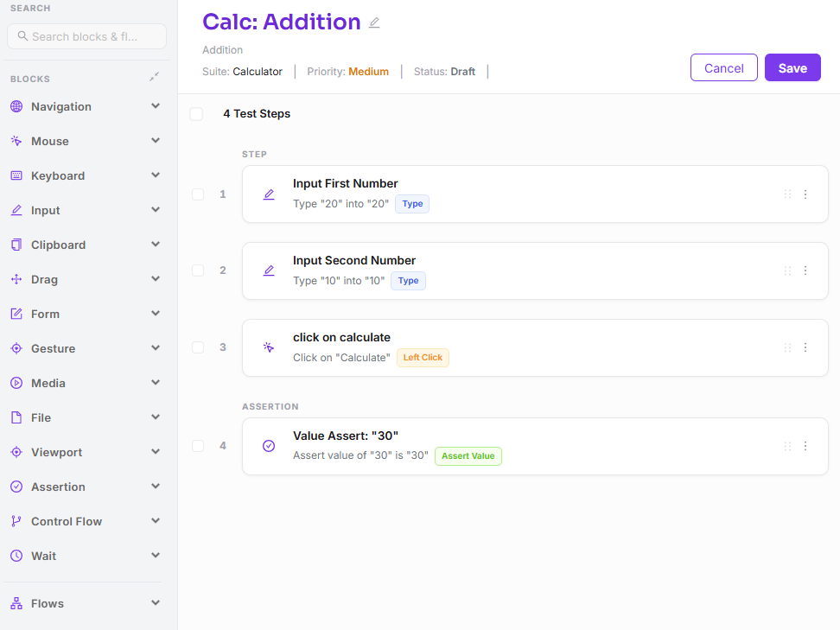Click the Mouse cursor icon in sidebar
Viewport: 840px width, 630px height.
point(16,141)
